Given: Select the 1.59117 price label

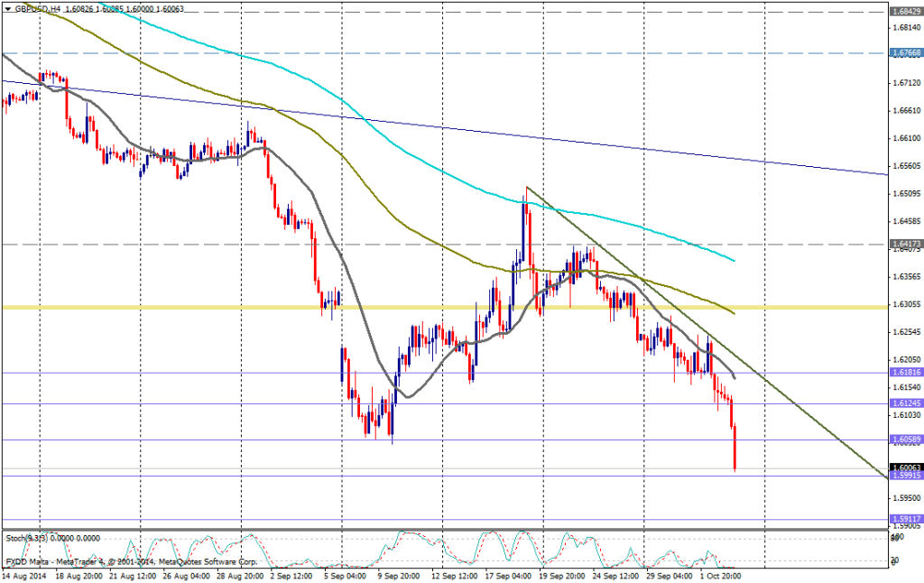Looking at the screenshot, I should (x=904, y=519).
